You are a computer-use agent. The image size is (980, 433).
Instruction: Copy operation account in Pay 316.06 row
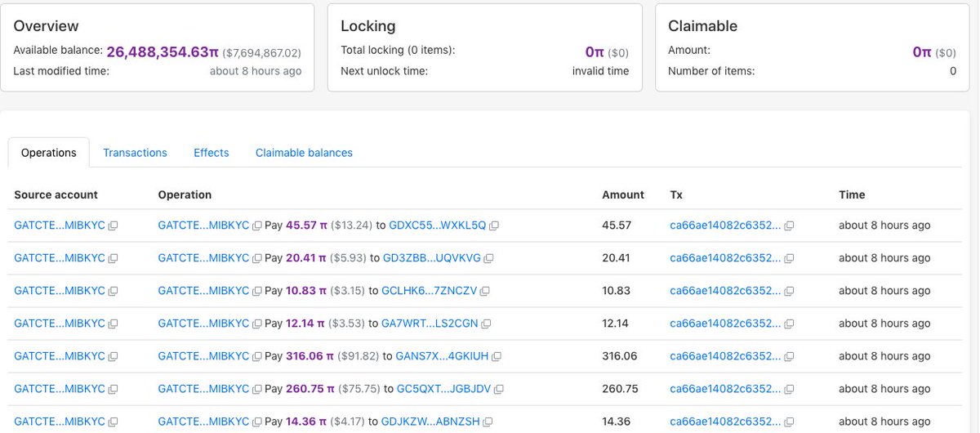[257, 356]
